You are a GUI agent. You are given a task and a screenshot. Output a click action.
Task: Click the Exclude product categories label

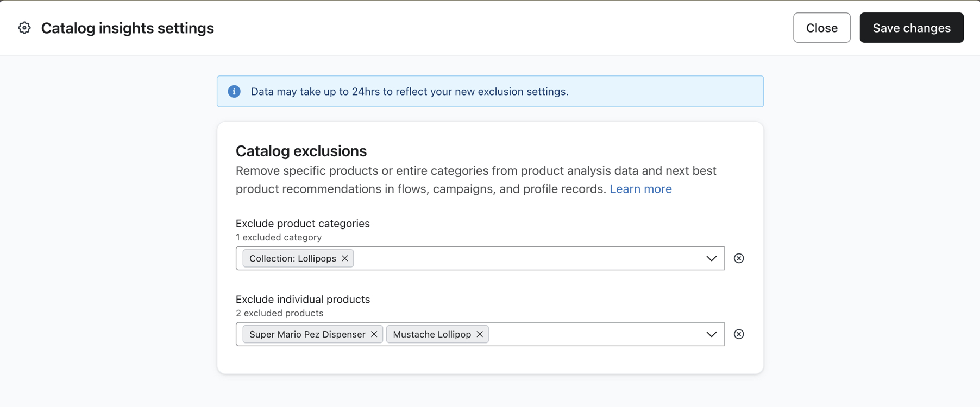(303, 224)
